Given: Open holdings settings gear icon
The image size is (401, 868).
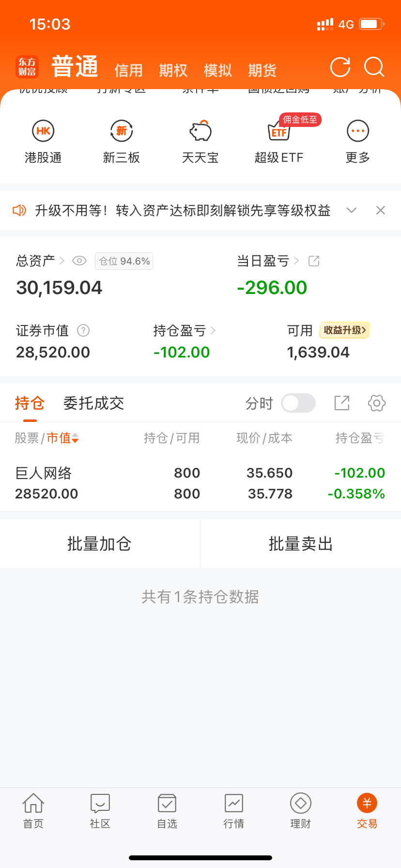Looking at the screenshot, I should [x=376, y=403].
